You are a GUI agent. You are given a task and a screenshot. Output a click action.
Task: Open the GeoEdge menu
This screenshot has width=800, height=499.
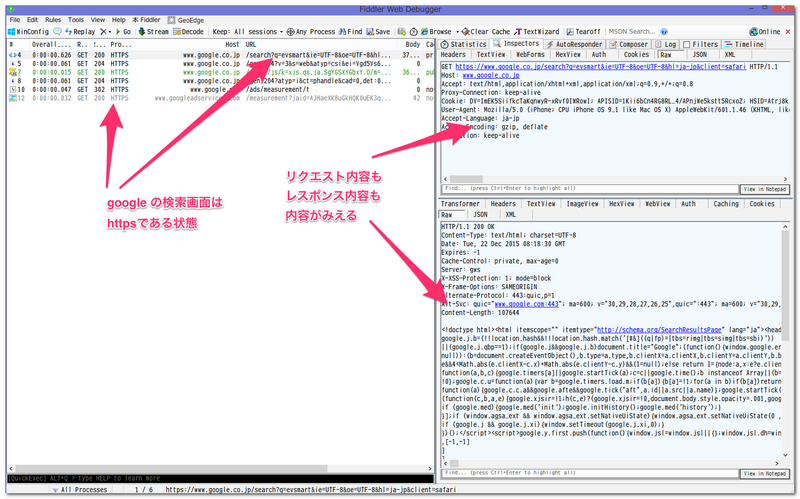tap(186, 20)
